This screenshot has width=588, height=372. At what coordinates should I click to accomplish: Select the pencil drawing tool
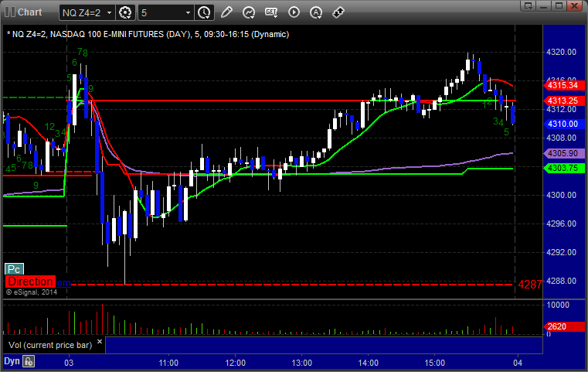(x=226, y=12)
